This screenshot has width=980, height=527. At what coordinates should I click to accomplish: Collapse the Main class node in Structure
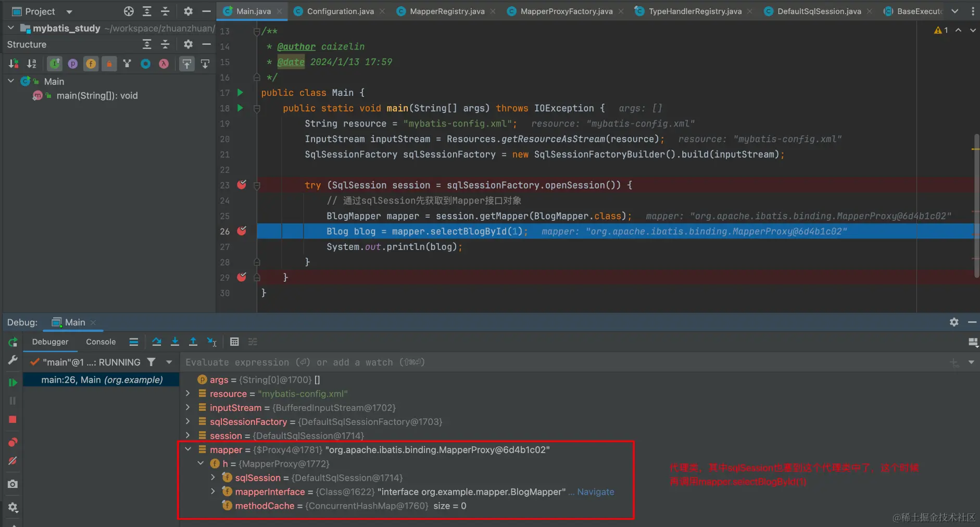(11, 81)
